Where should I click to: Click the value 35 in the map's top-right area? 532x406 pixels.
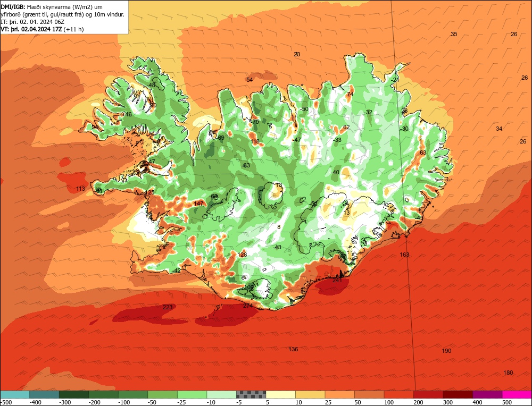(x=454, y=34)
